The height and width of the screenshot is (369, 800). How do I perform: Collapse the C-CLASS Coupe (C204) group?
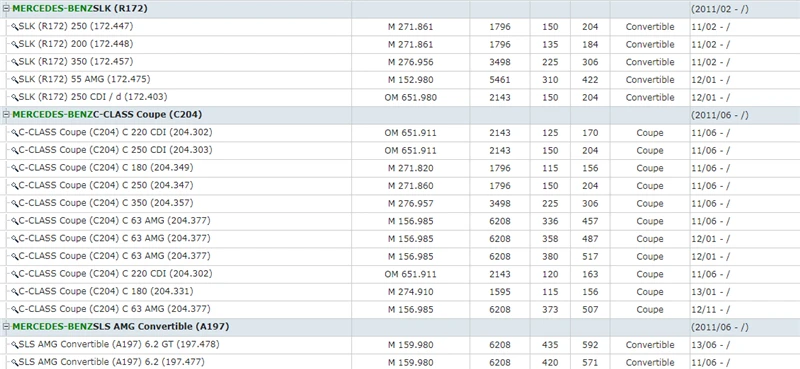click(6, 115)
